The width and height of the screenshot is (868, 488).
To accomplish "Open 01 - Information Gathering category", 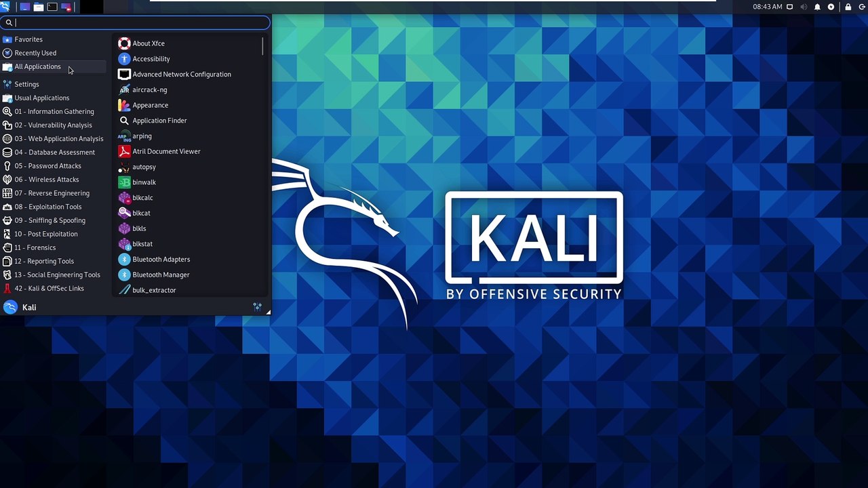I will 54,111.
